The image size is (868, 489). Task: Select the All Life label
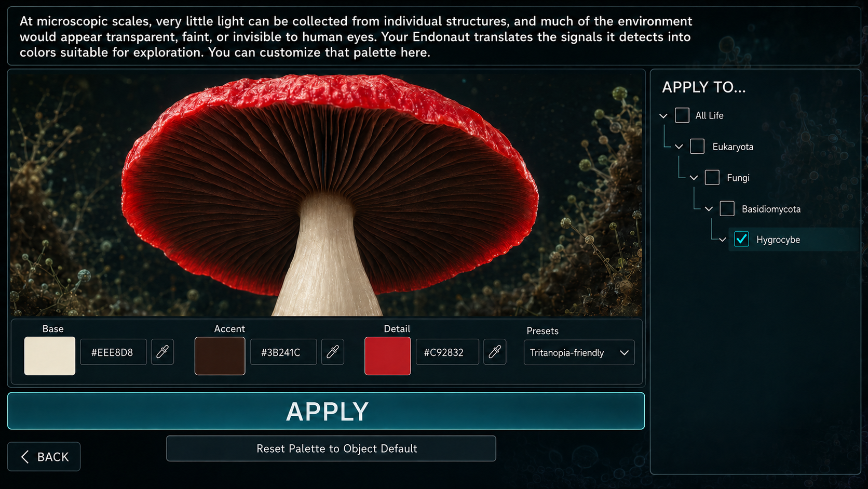709,115
